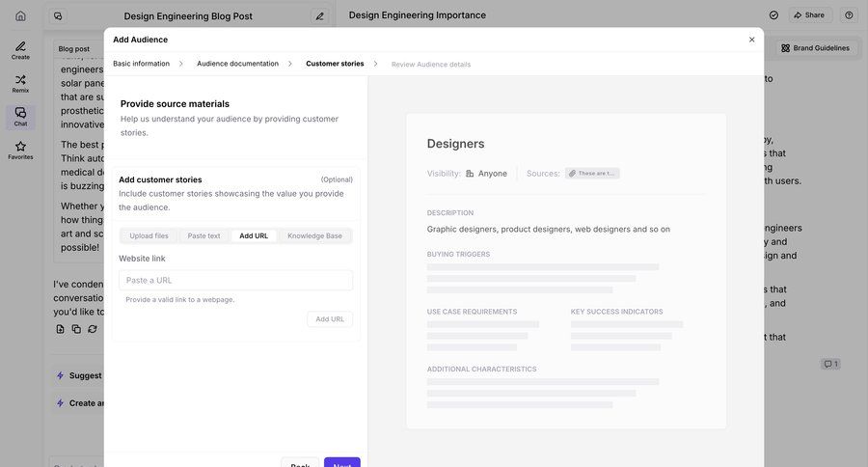
Task: Click the checkmark status icon near Share
Action: click(773, 15)
